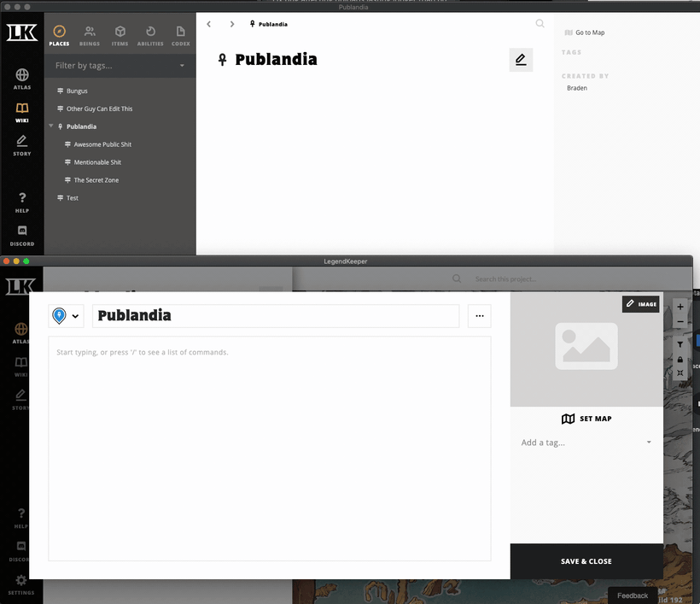Navigate back with the left arrow
700x604 pixels.
click(x=208, y=24)
